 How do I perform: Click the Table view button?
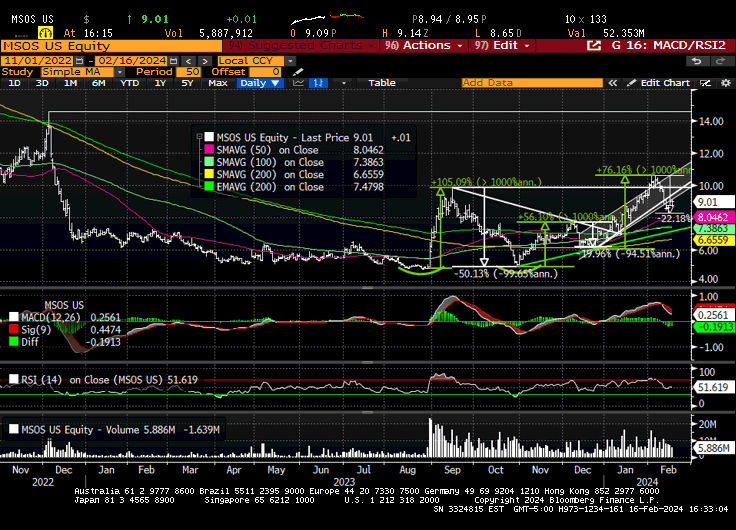pyautogui.click(x=382, y=83)
